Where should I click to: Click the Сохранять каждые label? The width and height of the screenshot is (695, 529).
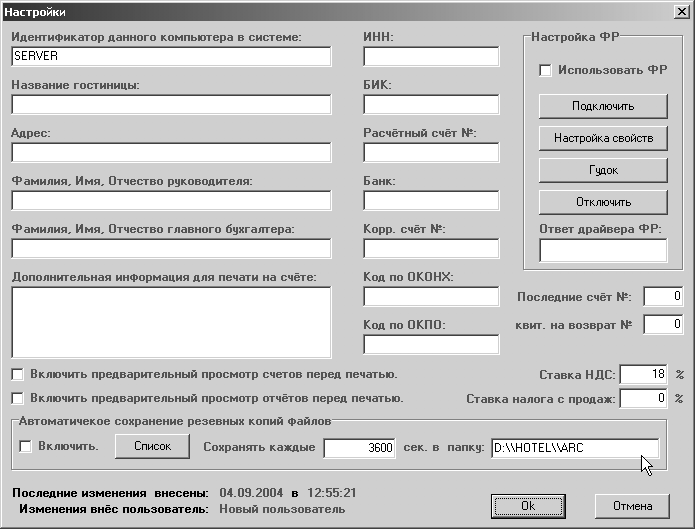coord(259,447)
